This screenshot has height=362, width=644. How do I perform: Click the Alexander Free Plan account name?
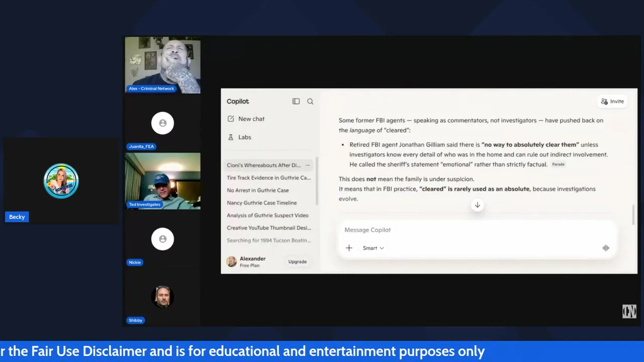[x=253, y=262]
